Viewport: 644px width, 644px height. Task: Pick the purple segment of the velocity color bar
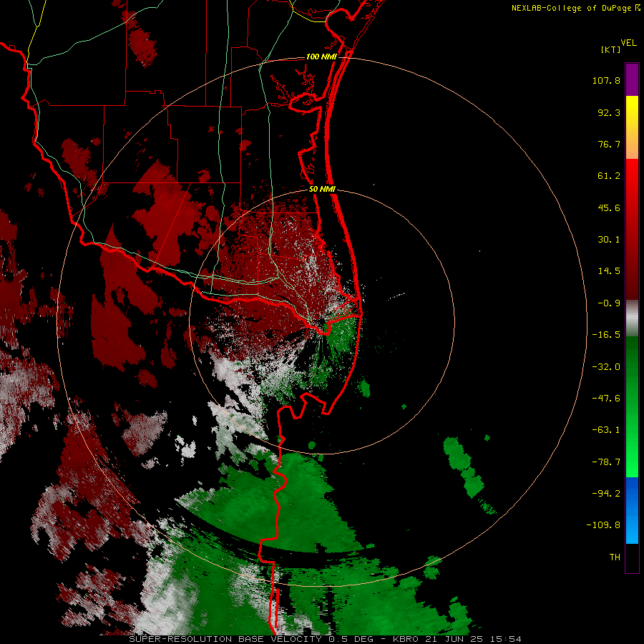point(632,79)
